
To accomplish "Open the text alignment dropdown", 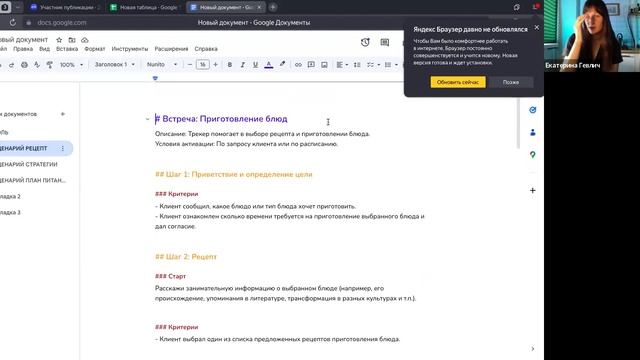I will [x=342, y=64].
